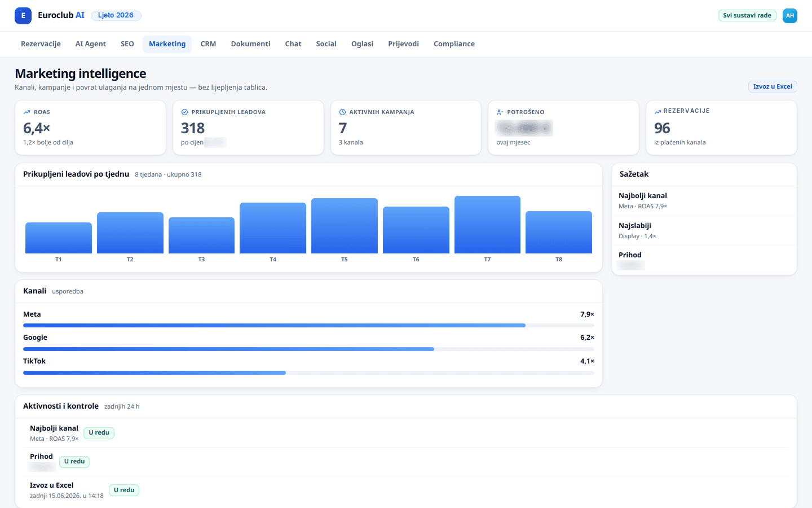Click the Meta channel progress bar
The image size is (812, 508).
[308, 326]
